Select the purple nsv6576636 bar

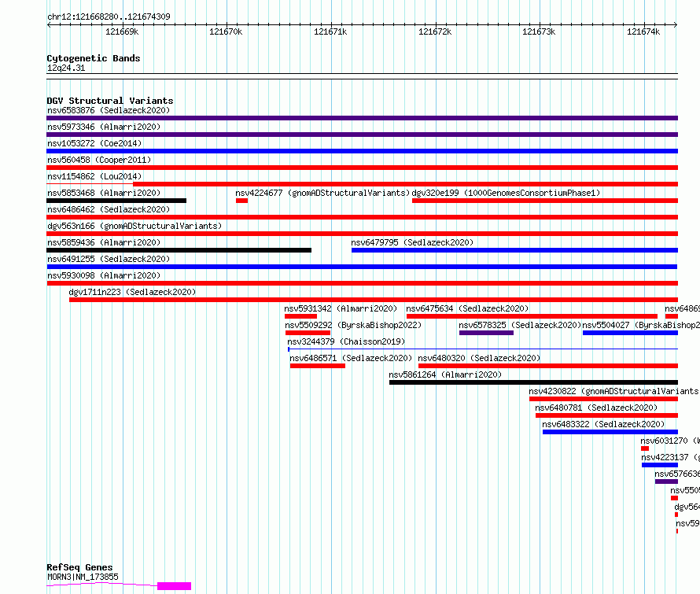tap(666, 481)
